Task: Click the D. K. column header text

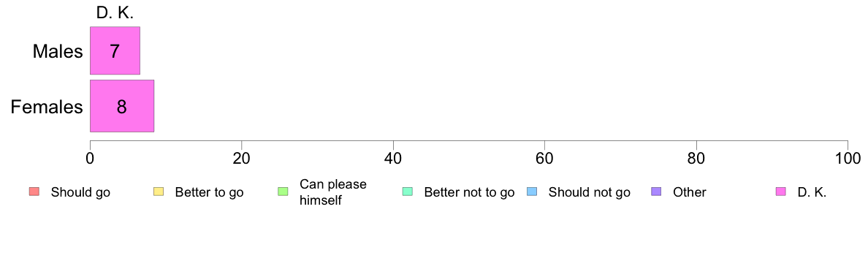Action: [x=115, y=14]
